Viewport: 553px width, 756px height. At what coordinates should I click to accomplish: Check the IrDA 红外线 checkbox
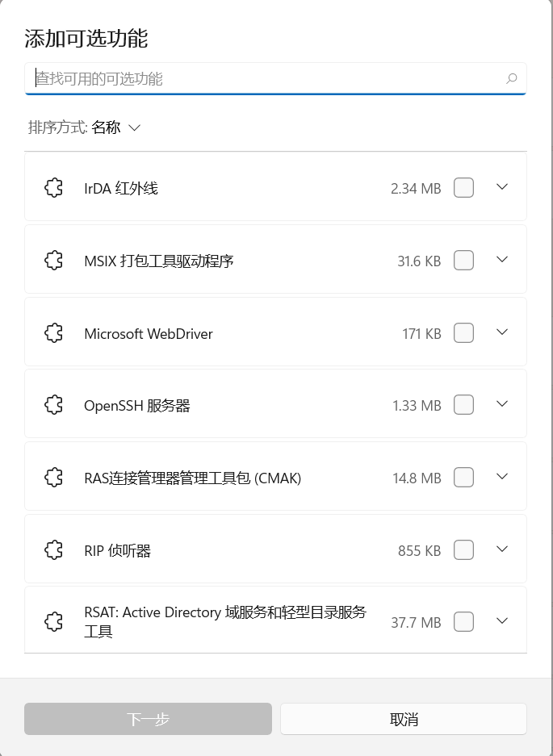tap(463, 187)
